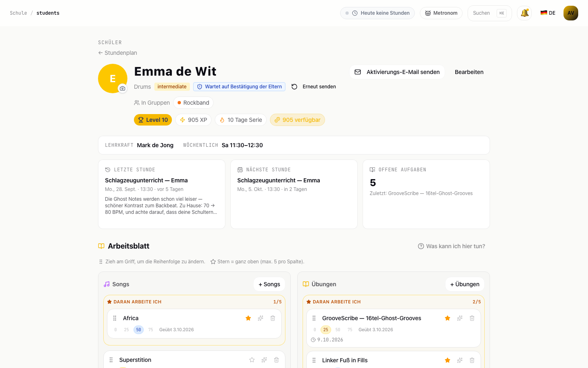Screen dimensions: 588x368
Task: Click the sparkle icon for GrooveScribe — 16tel-Ghost-Grooves
Action: click(x=460, y=318)
